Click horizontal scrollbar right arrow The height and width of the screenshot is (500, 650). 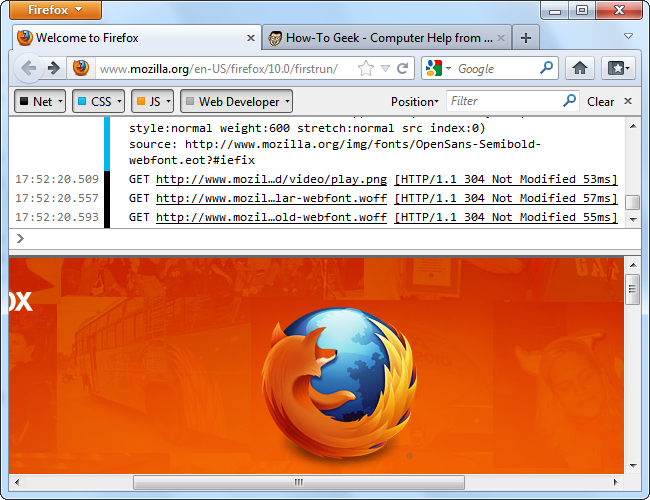(616, 482)
